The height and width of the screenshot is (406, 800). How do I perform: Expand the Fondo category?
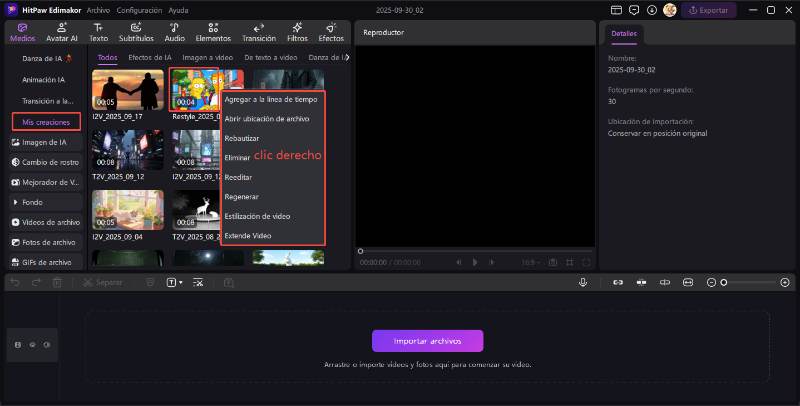tap(33, 202)
